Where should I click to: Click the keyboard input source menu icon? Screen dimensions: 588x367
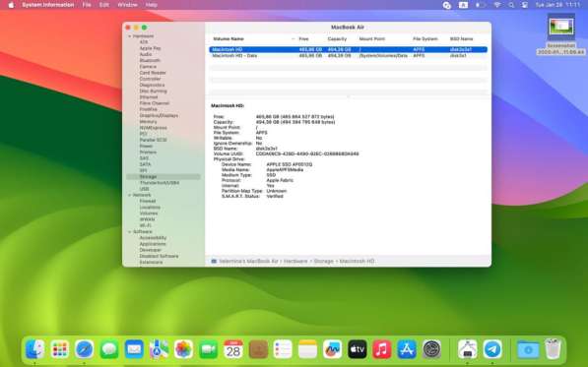pos(463,5)
